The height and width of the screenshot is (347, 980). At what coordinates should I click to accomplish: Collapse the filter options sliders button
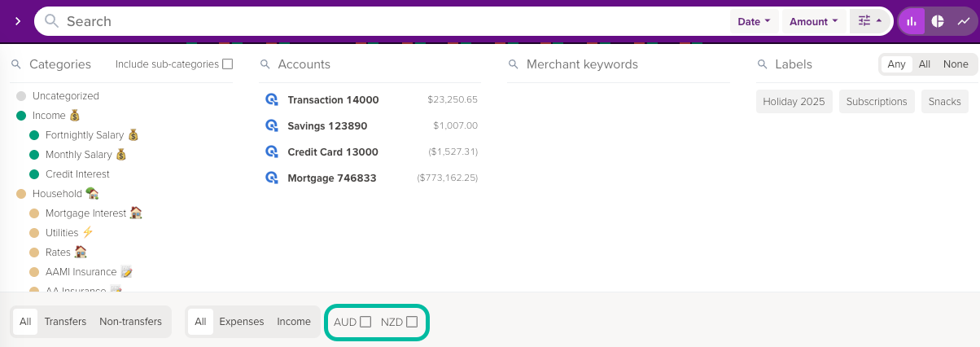[870, 21]
